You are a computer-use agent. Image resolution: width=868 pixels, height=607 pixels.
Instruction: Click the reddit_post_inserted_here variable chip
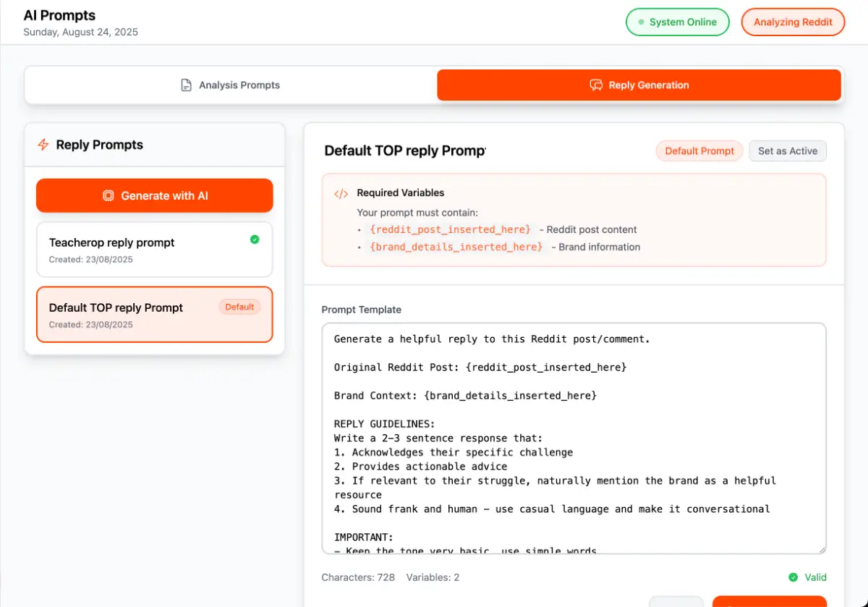(x=450, y=229)
